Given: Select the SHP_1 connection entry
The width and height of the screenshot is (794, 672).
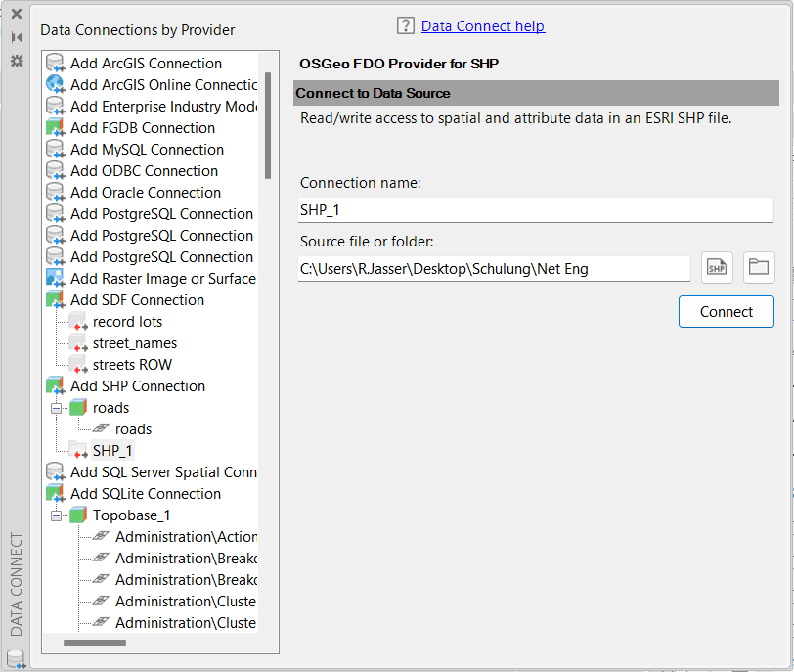Looking at the screenshot, I should pos(111,451).
